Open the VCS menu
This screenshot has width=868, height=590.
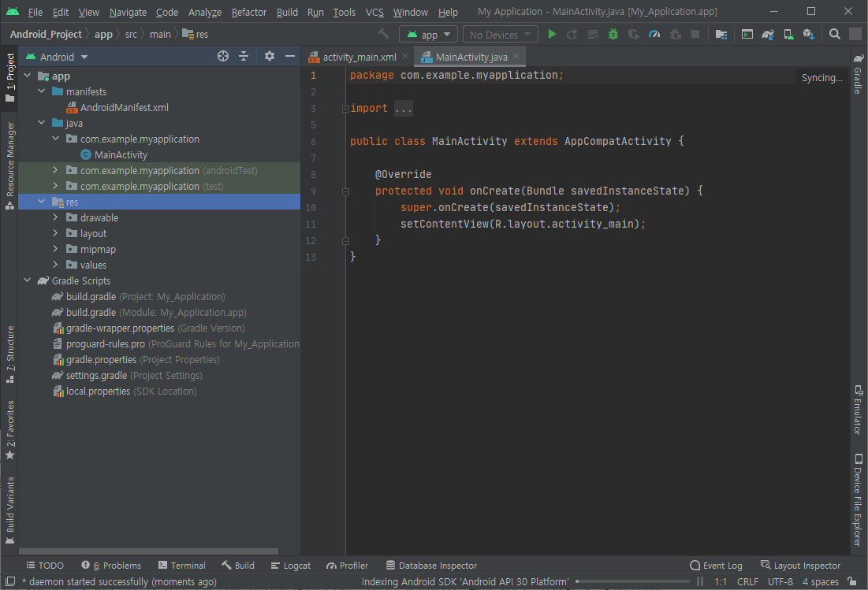click(x=374, y=12)
